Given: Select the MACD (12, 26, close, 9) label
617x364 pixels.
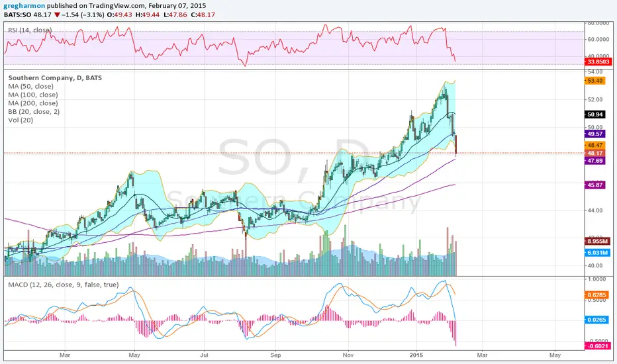Looking at the screenshot, I should pyautogui.click(x=64, y=285).
